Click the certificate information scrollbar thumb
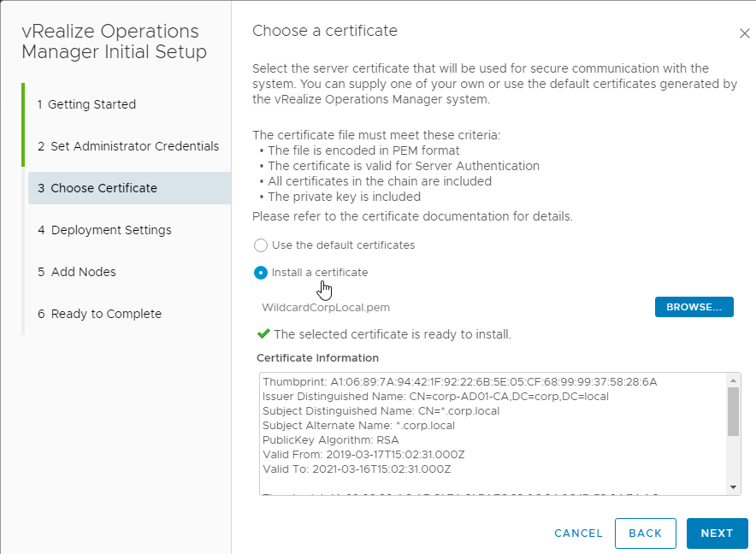This screenshot has width=756, height=554. point(733,411)
